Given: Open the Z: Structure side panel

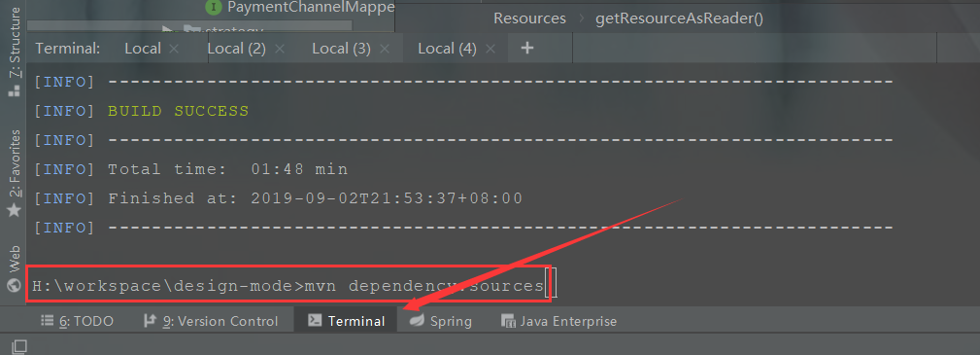Looking at the screenshot, I should [x=14, y=52].
